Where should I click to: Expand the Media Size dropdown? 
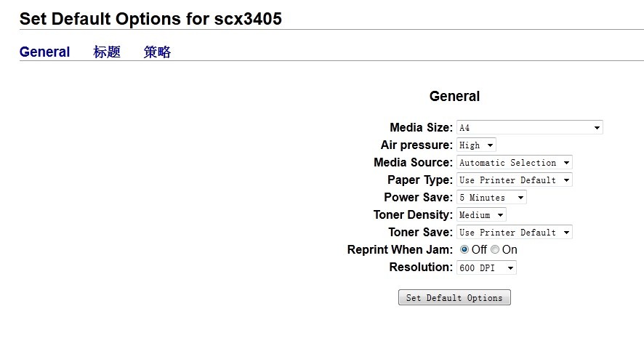coord(529,128)
